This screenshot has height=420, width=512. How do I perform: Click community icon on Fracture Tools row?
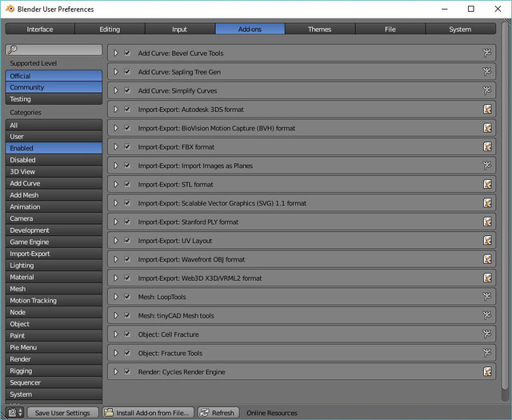pos(487,353)
